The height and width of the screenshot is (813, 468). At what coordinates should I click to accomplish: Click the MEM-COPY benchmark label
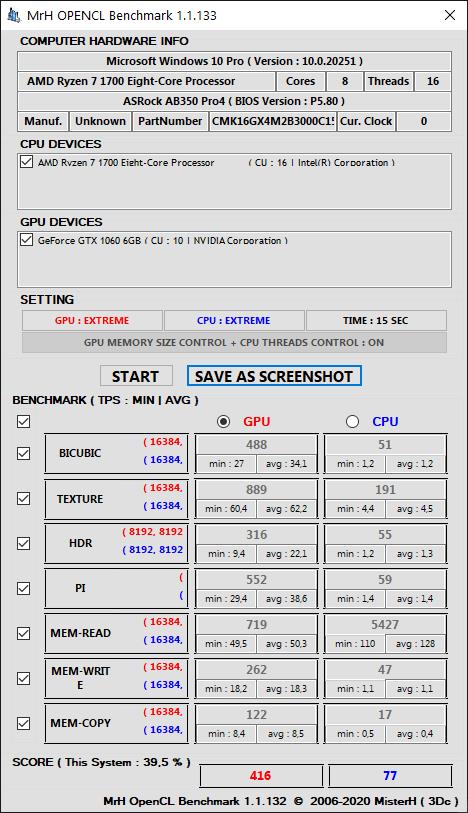tap(80, 723)
